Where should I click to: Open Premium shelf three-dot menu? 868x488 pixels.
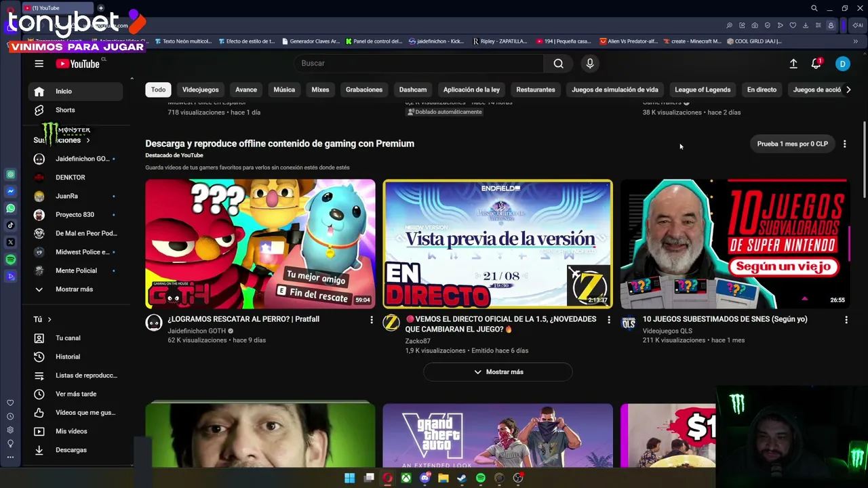pyautogui.click(x=844, y=144)
